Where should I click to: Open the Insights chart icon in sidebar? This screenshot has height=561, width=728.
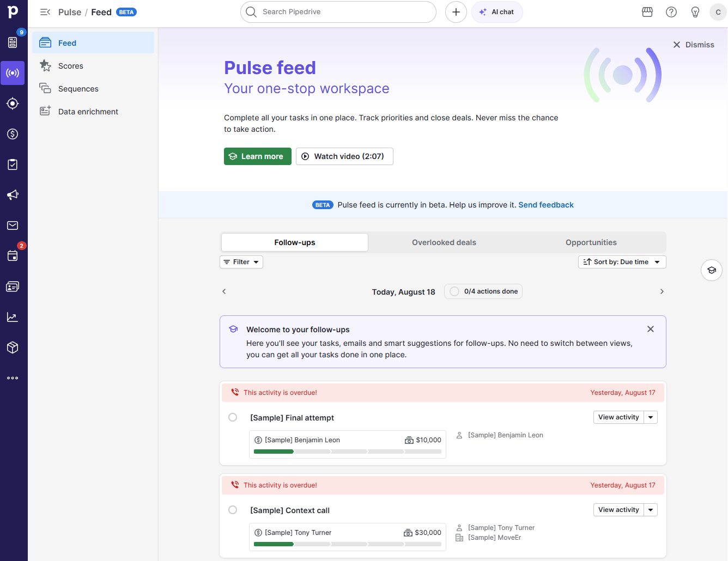(x=13, y=316)
